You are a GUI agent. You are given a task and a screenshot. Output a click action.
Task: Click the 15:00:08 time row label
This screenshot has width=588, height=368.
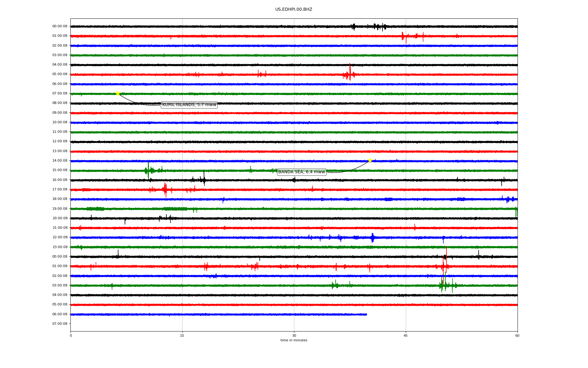point(60,170)
